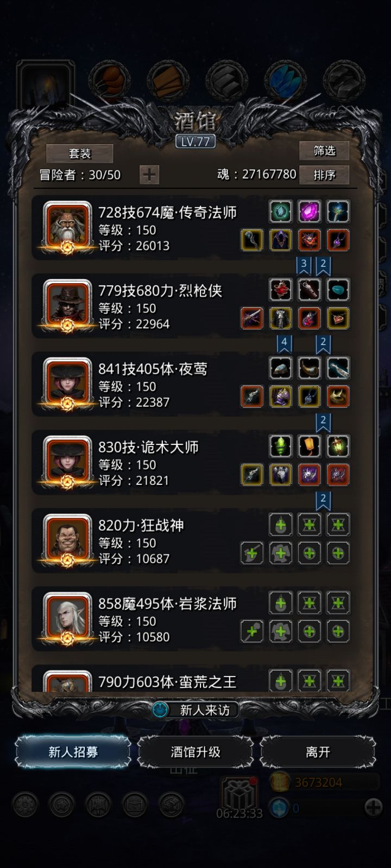Select the wooden planks tab icon at top
Screen dimensions: 391x868
point(168,81)
